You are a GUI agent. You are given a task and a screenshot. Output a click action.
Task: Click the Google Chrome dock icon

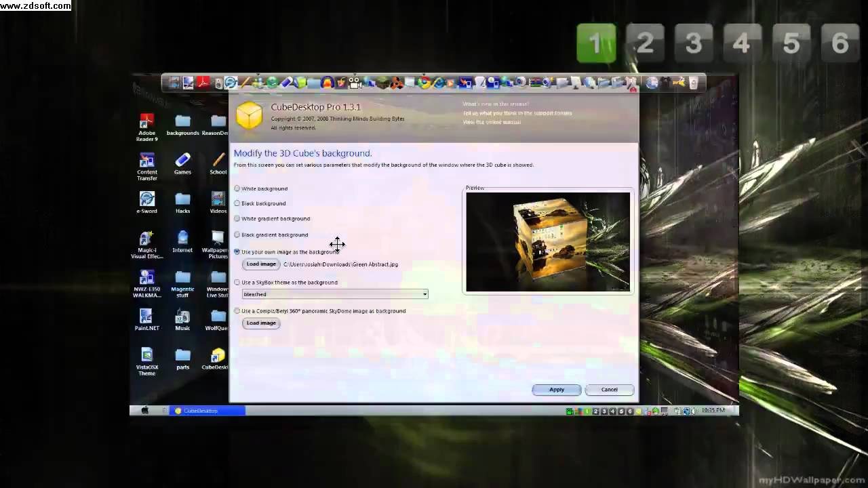click(425, 83)
